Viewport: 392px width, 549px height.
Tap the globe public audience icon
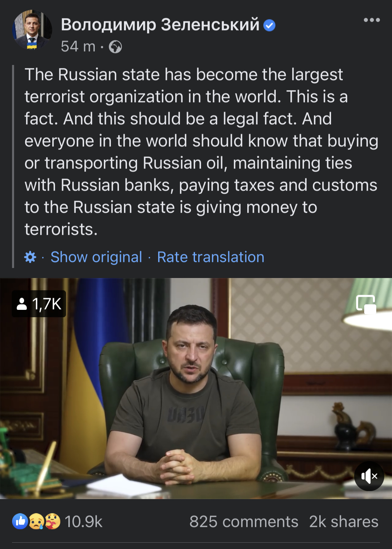coord(115,47)
